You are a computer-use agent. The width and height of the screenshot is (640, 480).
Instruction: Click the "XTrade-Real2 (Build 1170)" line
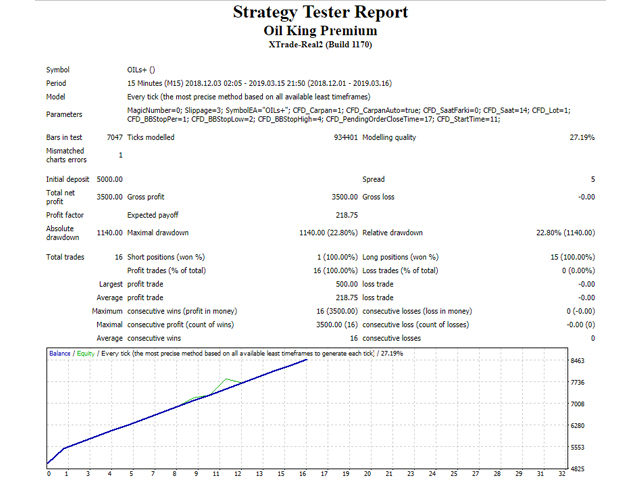pos(320,44)
